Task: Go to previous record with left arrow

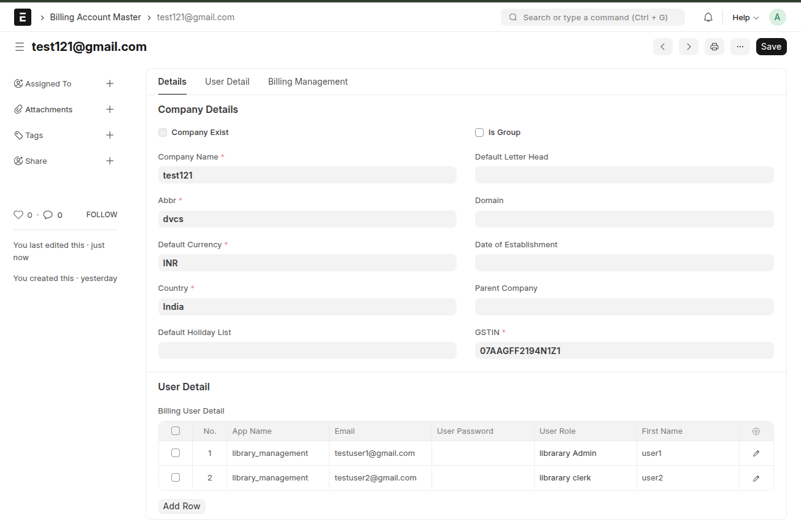Action: point(662,47)
